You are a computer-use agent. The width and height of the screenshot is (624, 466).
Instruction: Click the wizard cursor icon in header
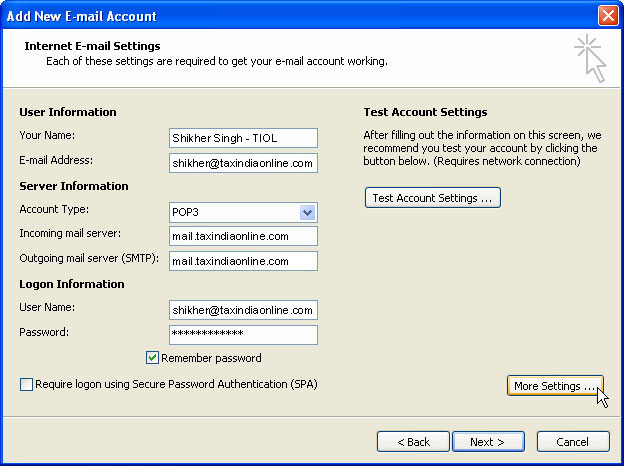[591, 58]
